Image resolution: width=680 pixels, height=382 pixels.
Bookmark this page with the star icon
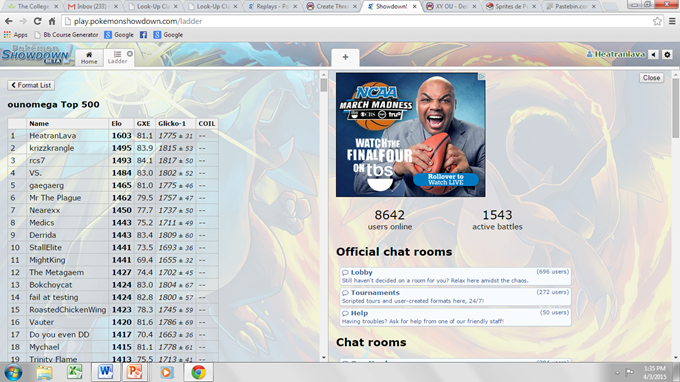coord(657,21)
